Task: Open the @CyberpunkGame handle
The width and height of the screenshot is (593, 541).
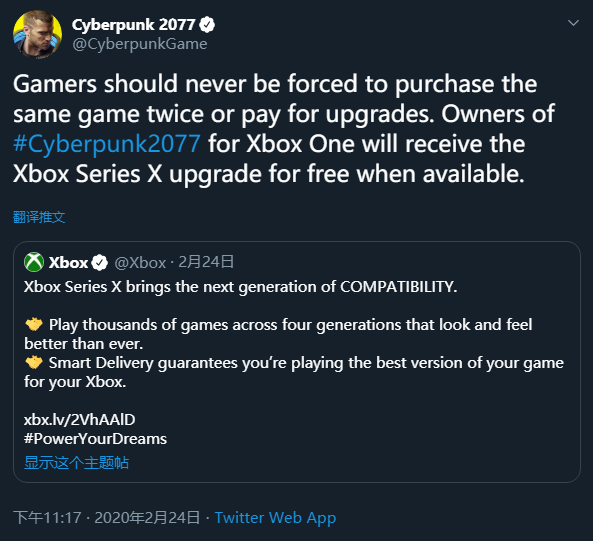Action: (140, 44)
